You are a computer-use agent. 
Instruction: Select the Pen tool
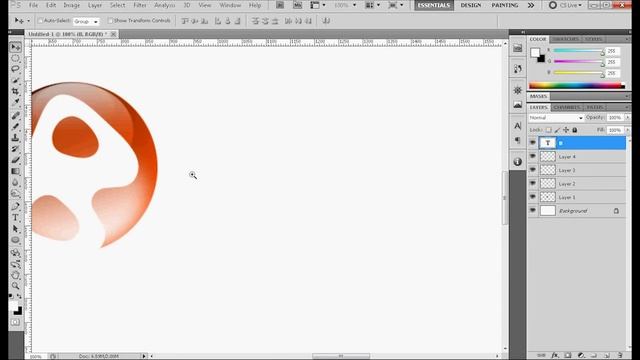tap(16, 207)
